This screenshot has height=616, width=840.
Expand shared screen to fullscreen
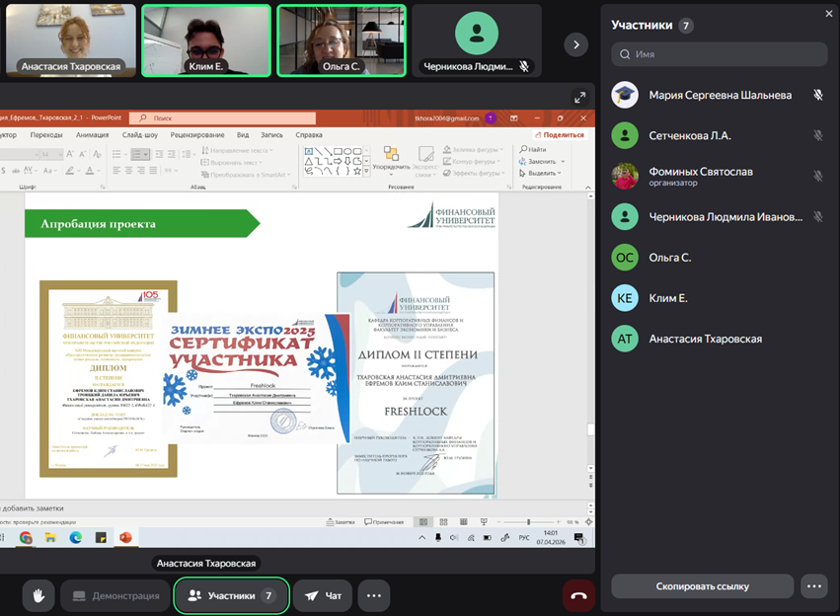pos(581,97)
